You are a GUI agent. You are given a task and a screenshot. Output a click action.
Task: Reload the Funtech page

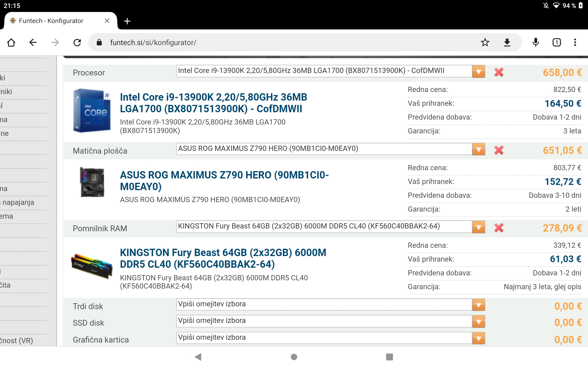77,42
